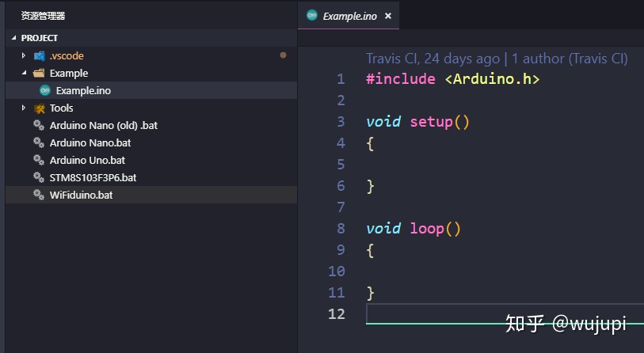644x353 pixels.
Task: Click line number 5 in the gutter
Action: [x=341, y=165]
